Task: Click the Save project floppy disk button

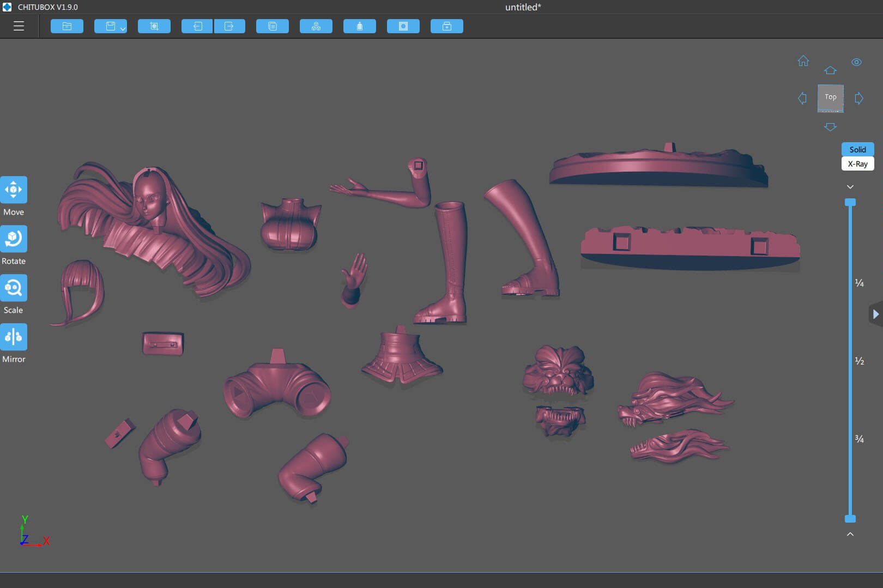Action: pyautogui.click(x=110, y=26)
